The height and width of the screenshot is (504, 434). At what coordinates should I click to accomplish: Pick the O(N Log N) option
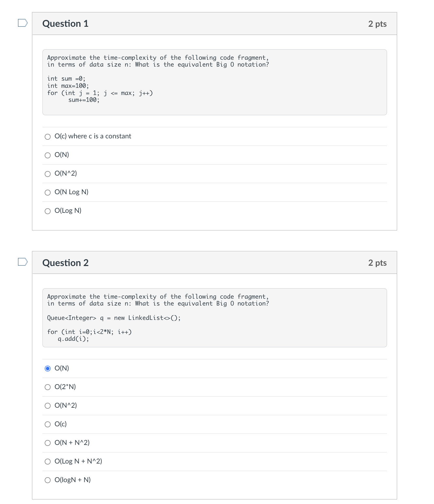(48, 192)
